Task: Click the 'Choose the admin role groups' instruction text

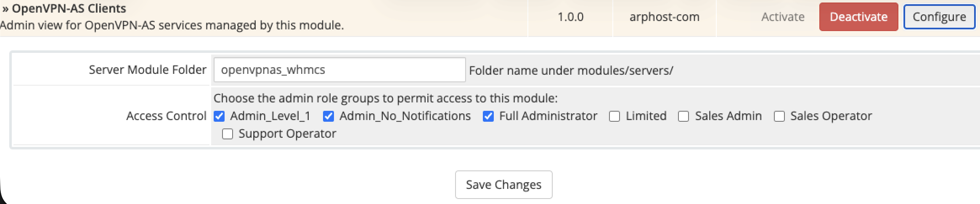Action: (x=385, y=98)
